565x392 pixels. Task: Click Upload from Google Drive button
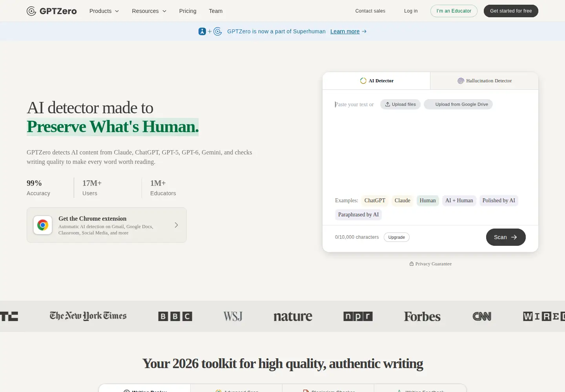458,104
